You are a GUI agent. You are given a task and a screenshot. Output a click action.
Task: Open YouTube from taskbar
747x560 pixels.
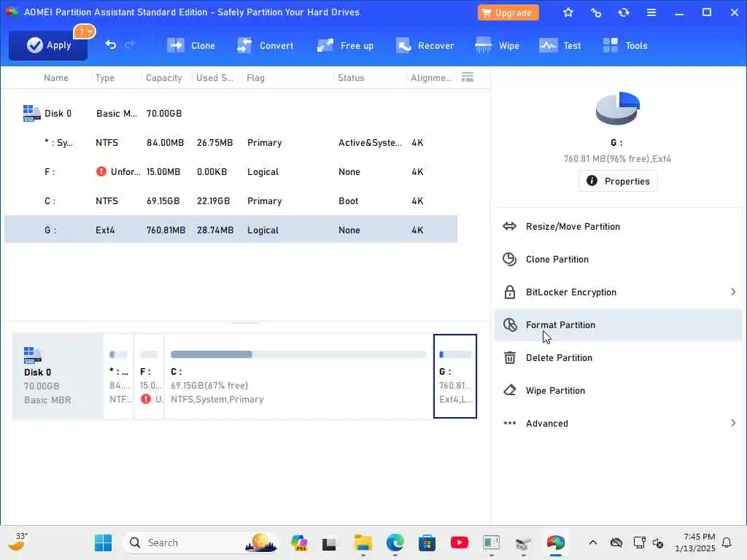click(460, 542)
